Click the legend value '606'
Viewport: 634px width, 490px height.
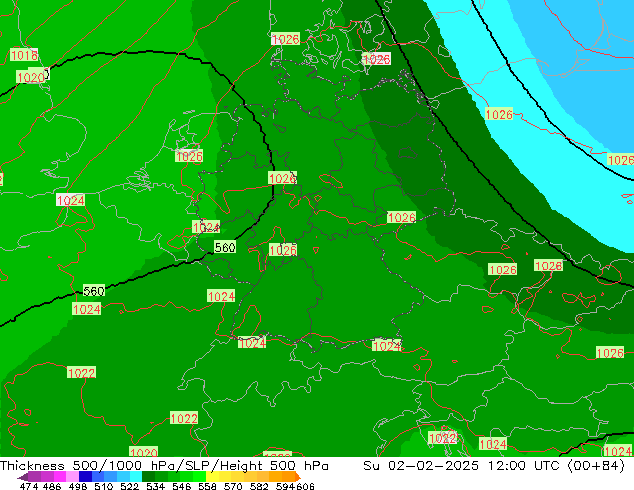tap(304, 486)
